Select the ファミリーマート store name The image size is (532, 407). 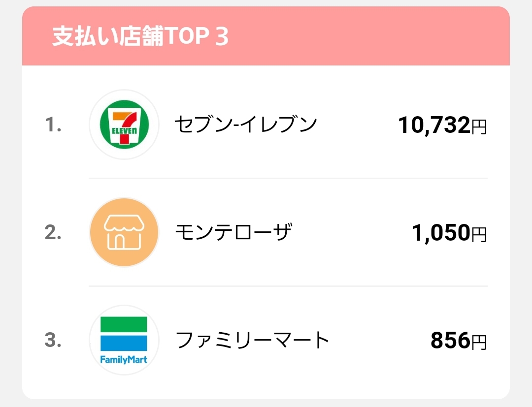pos(252,340)
